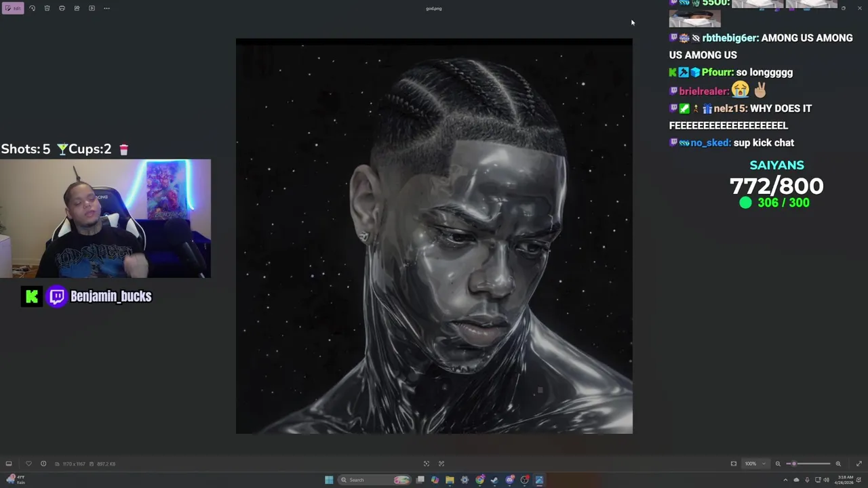
Task: Click the Edit image button
Action: click(12, 8)
